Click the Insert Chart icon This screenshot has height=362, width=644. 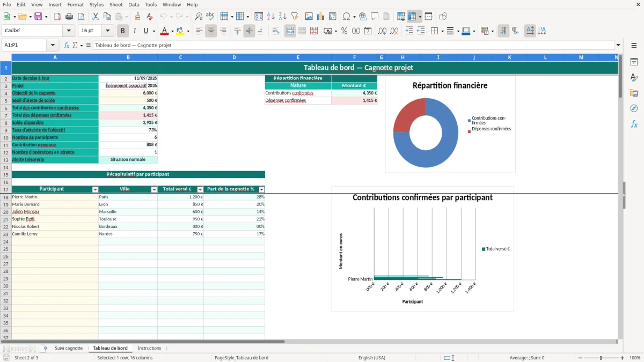click(x=321, y=17)
